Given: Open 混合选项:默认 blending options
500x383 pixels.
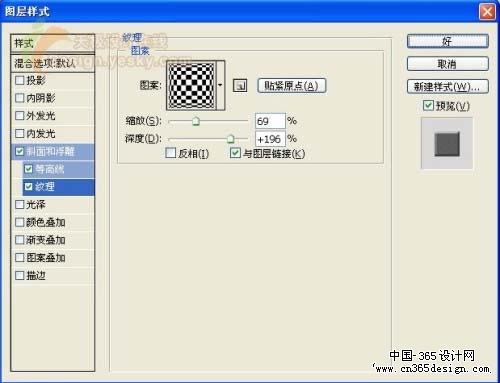Looking at the screenshot, I should pos(53,63).
